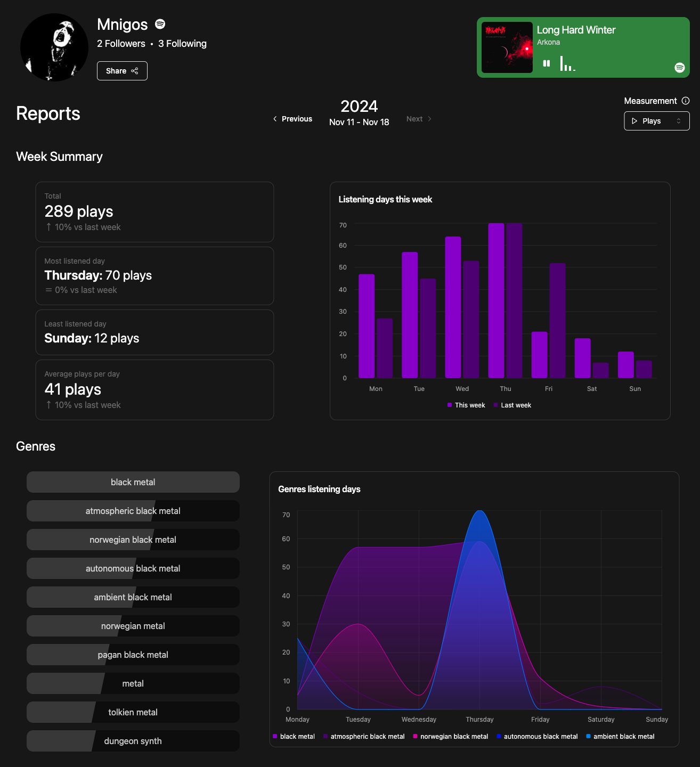Open the Mnigos profile picture

coord(54,47)
